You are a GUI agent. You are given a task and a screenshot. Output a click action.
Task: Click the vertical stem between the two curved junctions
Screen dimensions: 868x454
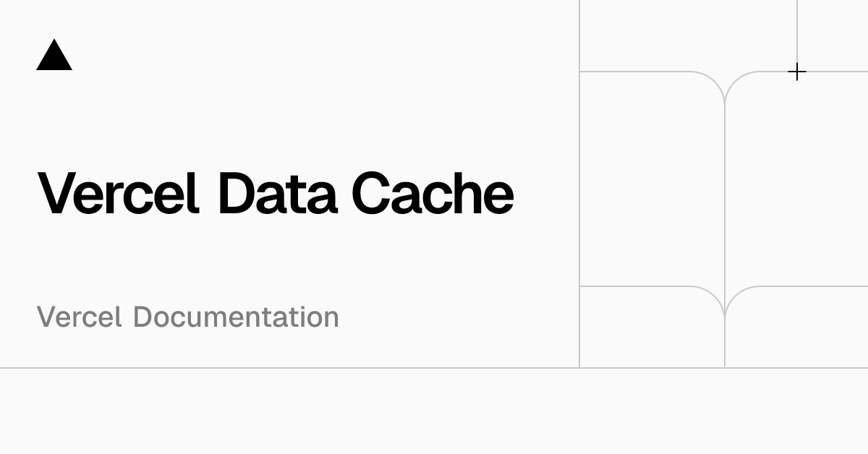725,195
